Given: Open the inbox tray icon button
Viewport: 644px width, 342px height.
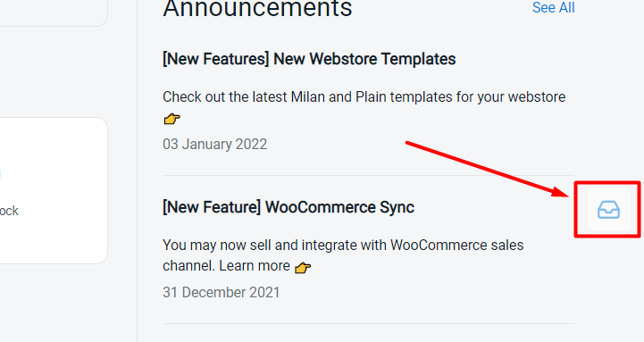Looking at the screenshot, I should 608,209.
